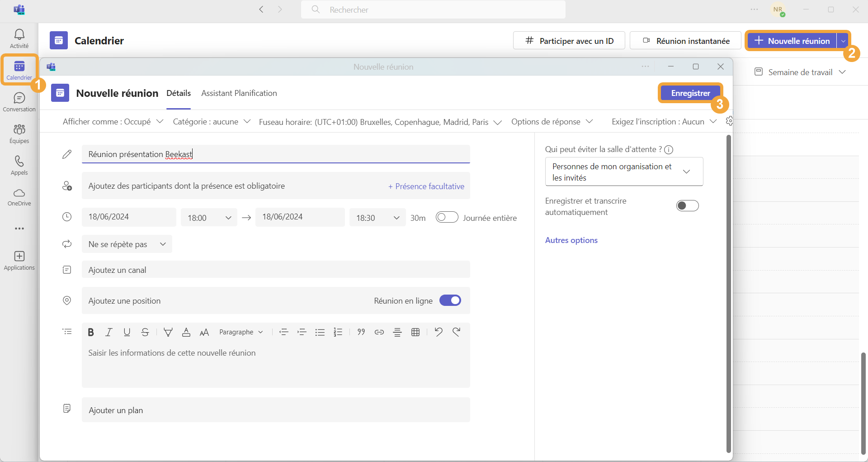Apply strikethrough formatting to text

pyautogui.click(x=145, y=332)
